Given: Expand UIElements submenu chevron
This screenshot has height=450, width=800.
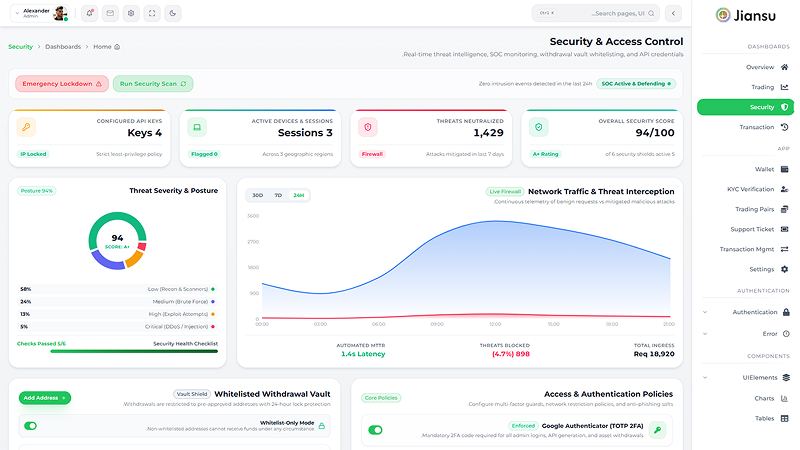Looking at the screenshot, I should (705, 378).
